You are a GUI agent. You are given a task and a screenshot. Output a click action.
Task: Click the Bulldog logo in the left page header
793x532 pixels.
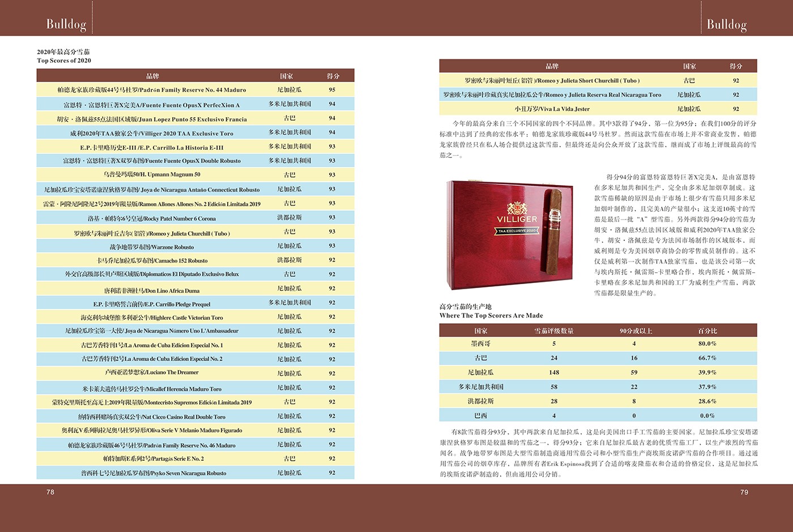[66, 24]
